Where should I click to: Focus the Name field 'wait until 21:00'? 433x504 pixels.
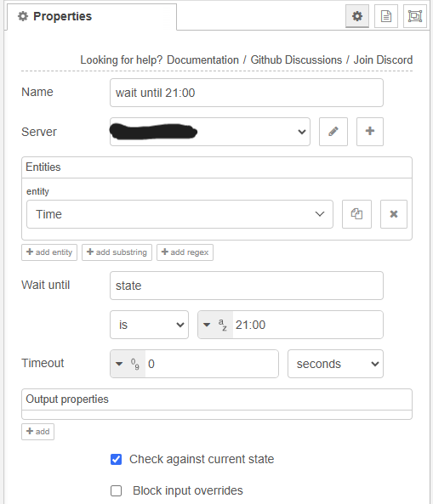pyautogui.click(x=247, y=93)
